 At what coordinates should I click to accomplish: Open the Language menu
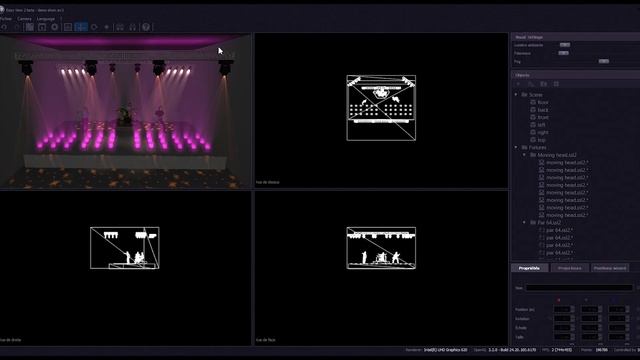click(46, 19)
